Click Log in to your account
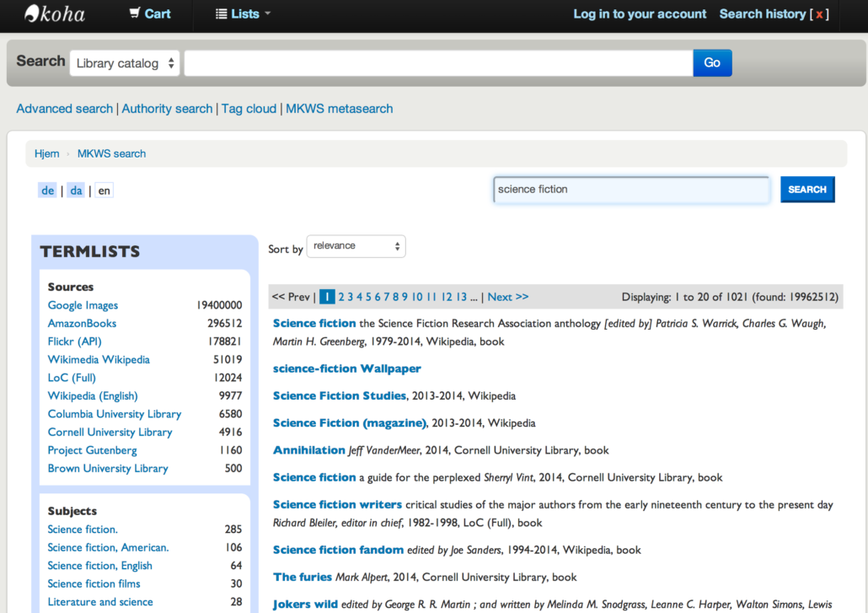The height and width of the screenshot is (613, 868). click(640, 13)
